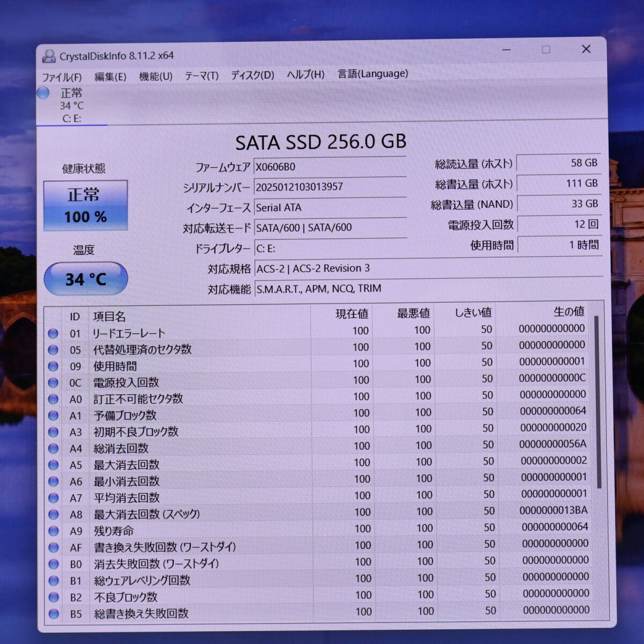Click status dot of row A5 最大消去回数
The width and height of the screenshot is (644, 644).
53,465
